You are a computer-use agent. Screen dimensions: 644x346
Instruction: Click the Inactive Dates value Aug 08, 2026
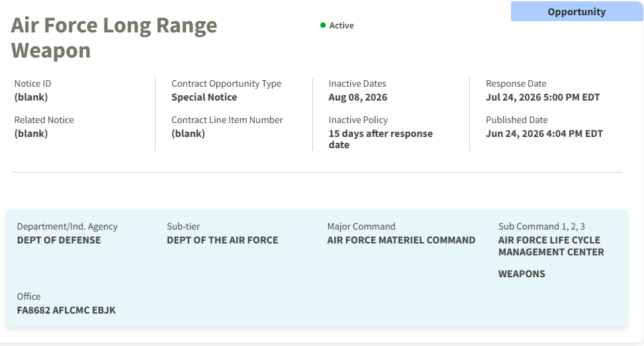coord(357,97)
